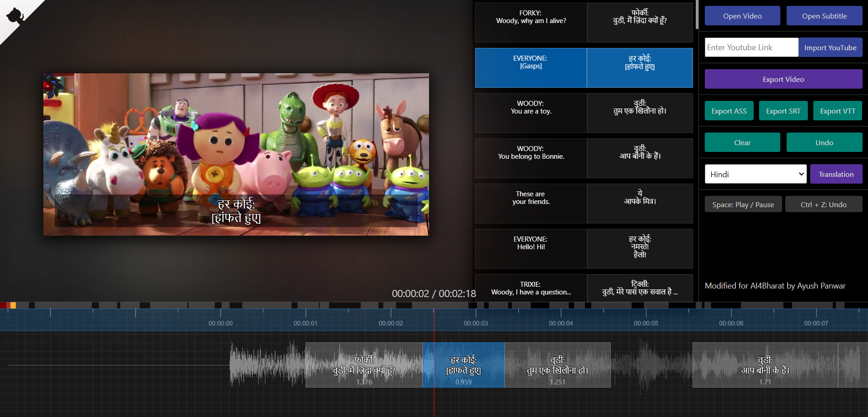This screenshot has width=868, height=417.
Task: Click the 00:00:03 mark on timeline ruler
Action: click(476, 323)
